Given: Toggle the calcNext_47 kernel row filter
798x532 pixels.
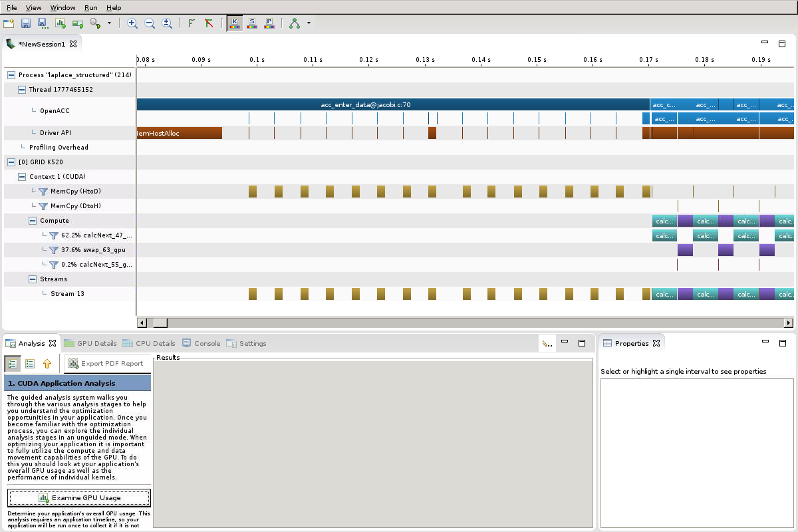Looking at the screenshot, I should click(x=54, y=235).
